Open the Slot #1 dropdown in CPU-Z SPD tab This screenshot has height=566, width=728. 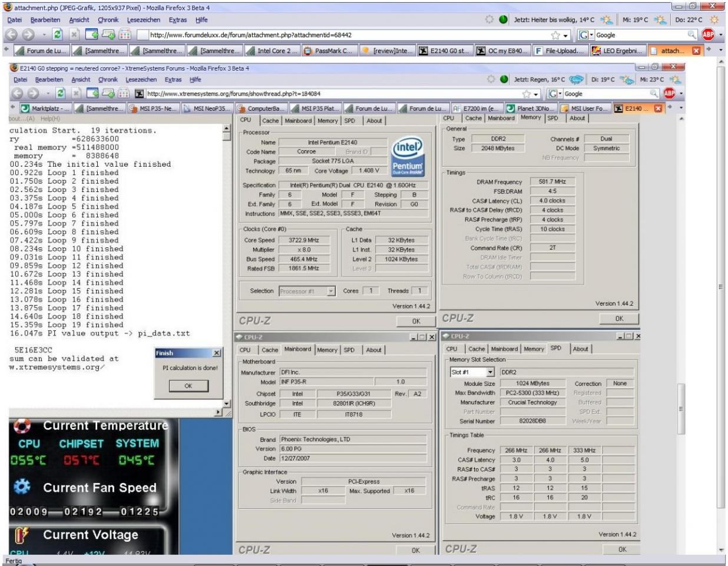(490, 372)
